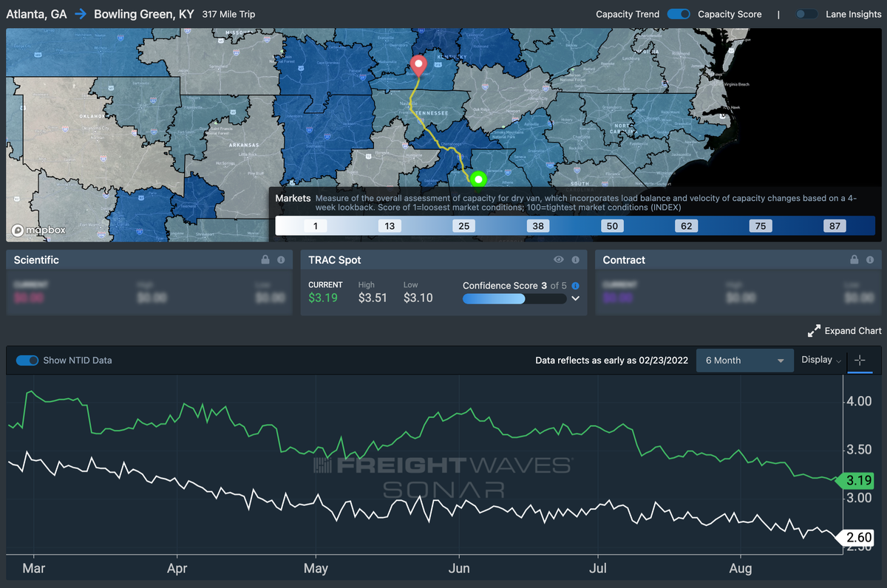The width and height of the screenshot is (887, 588).
Task: Activate the crosshair tool on the chart
Action: [x=860, y=360]
